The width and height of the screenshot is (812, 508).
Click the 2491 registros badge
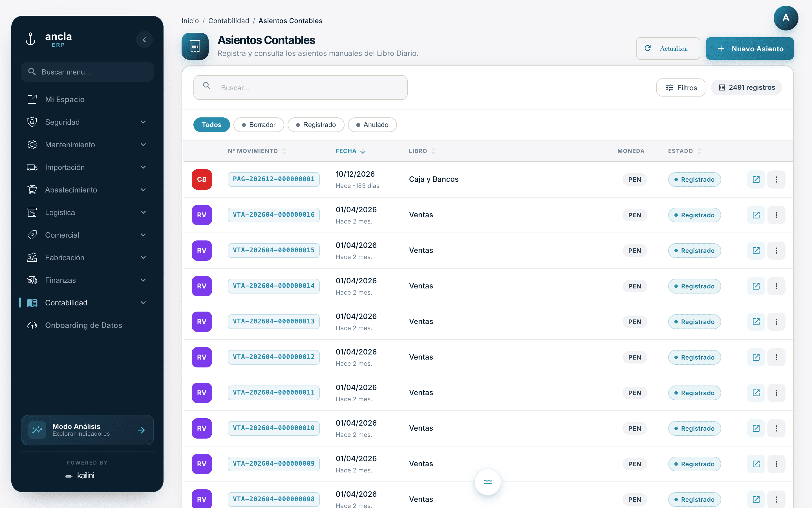[x=747, y=87]
